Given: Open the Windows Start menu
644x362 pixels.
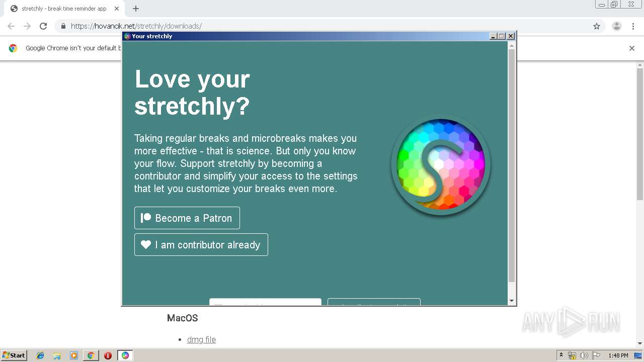Looking at the screenshot, I should [14, 355].
